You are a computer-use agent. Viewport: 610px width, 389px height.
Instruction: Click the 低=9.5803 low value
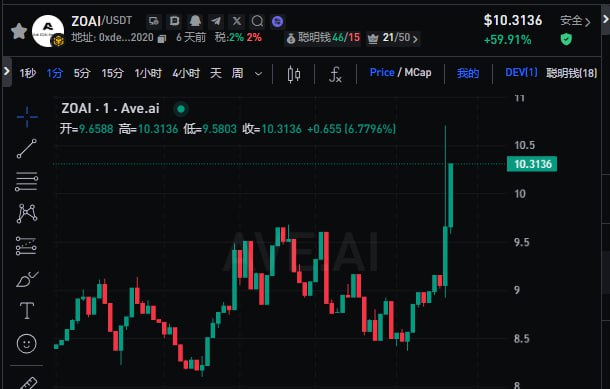pos(210,129)
